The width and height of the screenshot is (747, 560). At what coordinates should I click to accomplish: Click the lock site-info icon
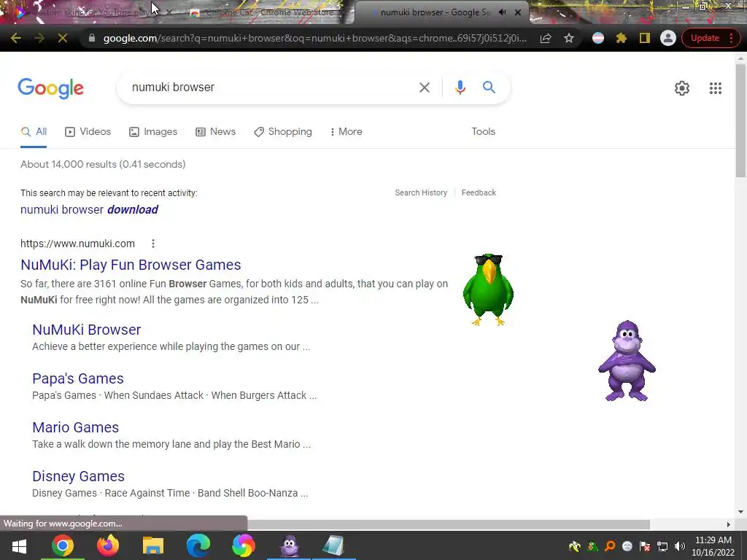pos(92,38)
